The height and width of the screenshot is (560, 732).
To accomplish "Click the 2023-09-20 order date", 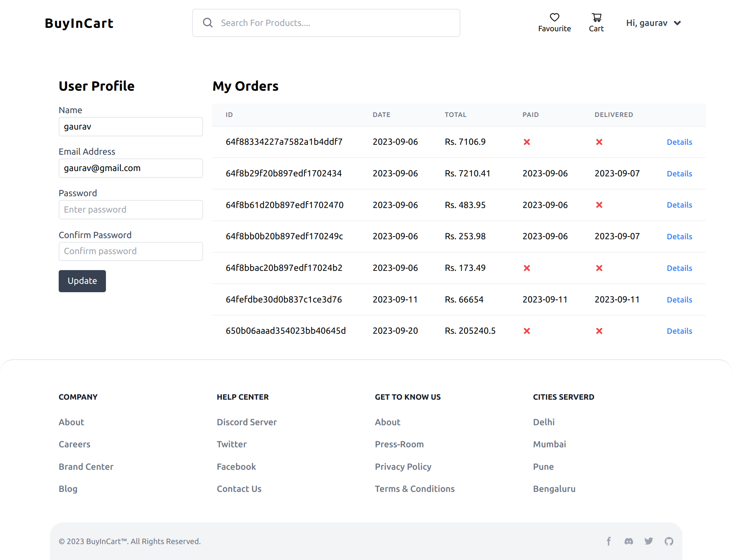I will click(395, 331).
